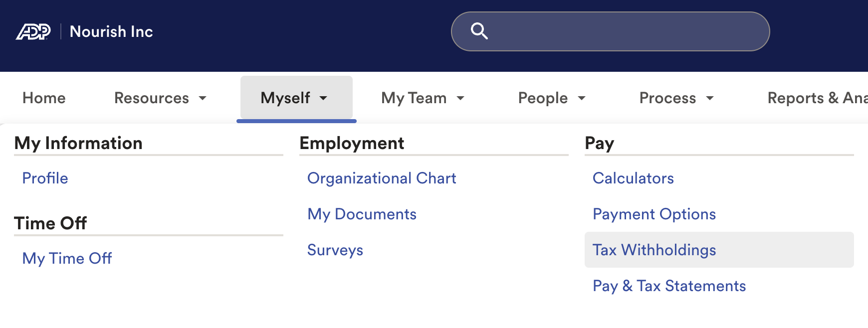Open the Profile link
868x328 pixels.
(45, 178)
